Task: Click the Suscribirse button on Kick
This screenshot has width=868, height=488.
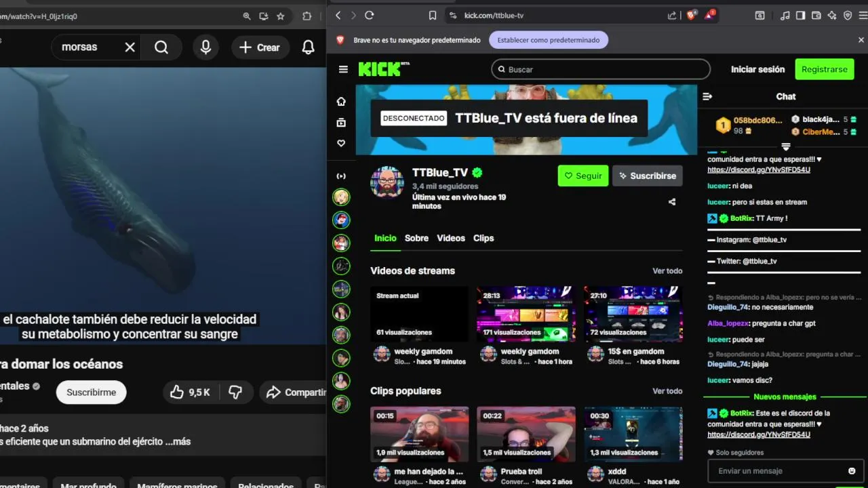Action: [648, 176]
